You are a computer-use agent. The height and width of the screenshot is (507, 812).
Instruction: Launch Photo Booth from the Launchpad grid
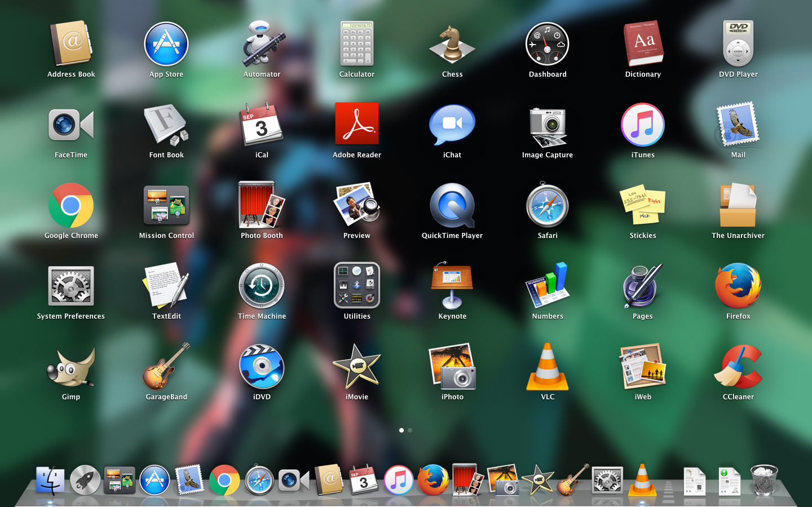click(x=262, y=204)
